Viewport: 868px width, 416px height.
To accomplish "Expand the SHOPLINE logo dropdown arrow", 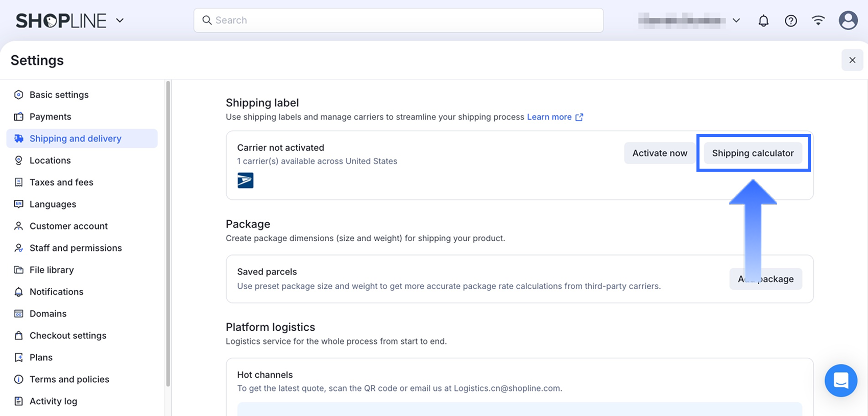I will tap(120, 20).
